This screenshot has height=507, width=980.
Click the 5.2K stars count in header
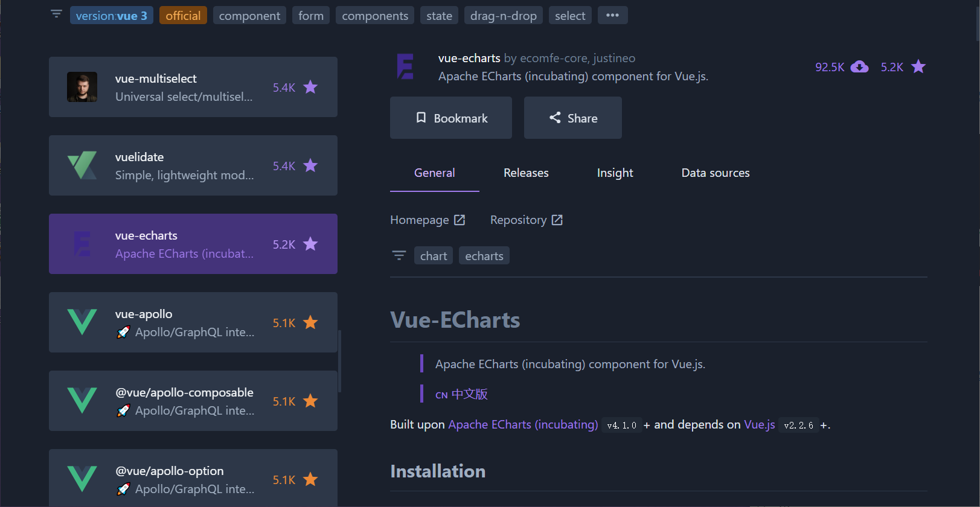[x=892, y=67]
